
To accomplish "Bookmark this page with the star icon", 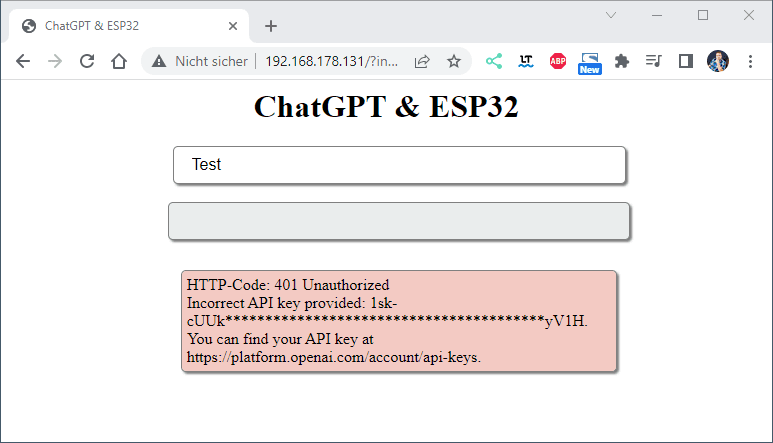I will (x=454, y=61).
